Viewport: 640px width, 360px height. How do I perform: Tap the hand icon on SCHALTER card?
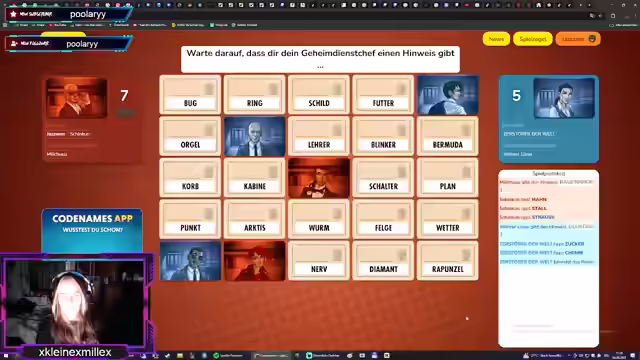402,172
